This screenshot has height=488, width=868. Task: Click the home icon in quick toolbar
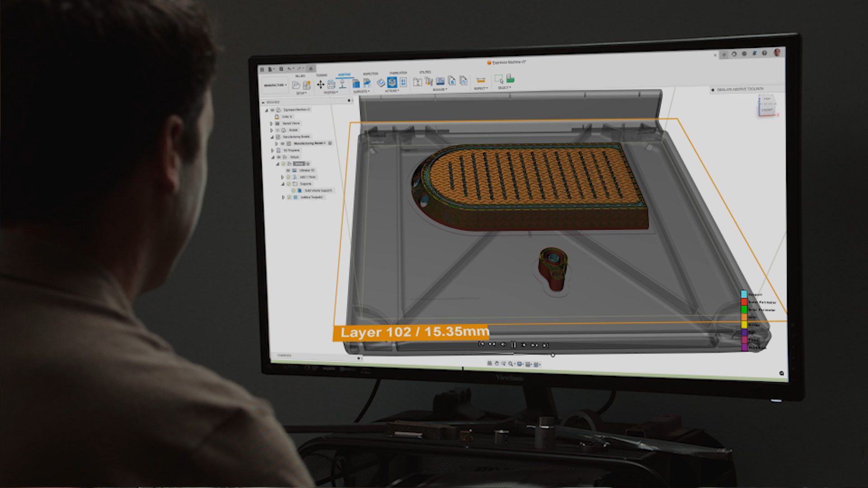click(311, 69)
